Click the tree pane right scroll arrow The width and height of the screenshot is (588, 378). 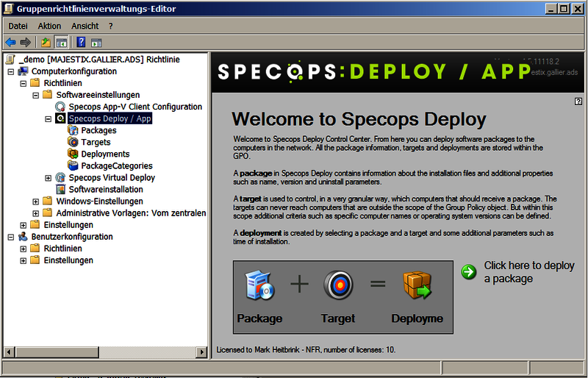click(201, 352)
